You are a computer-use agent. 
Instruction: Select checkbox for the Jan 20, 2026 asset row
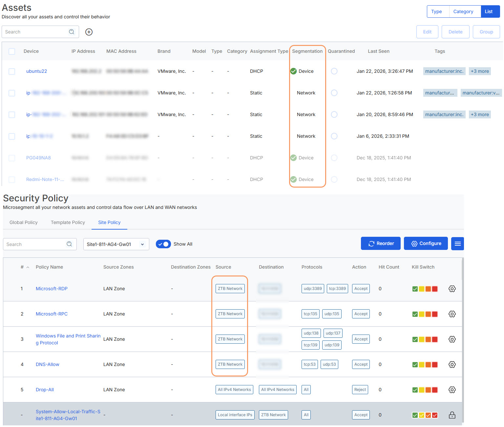[12, 115]
